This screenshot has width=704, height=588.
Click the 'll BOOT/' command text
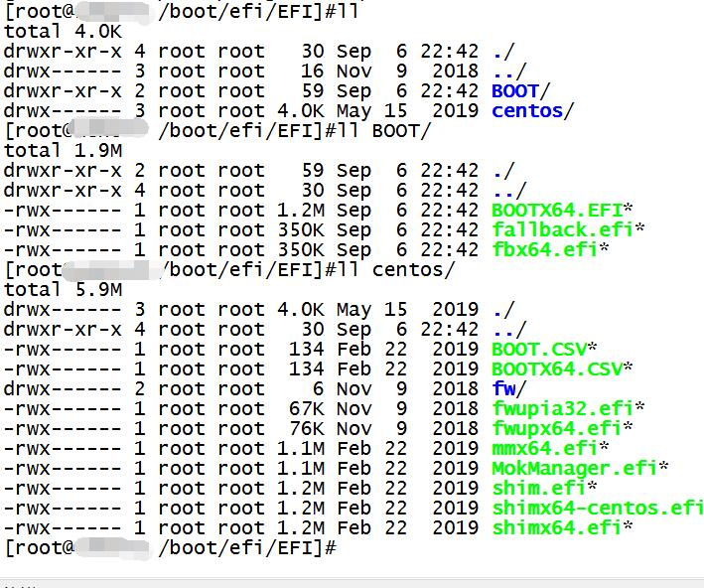[x=384, y=131]
